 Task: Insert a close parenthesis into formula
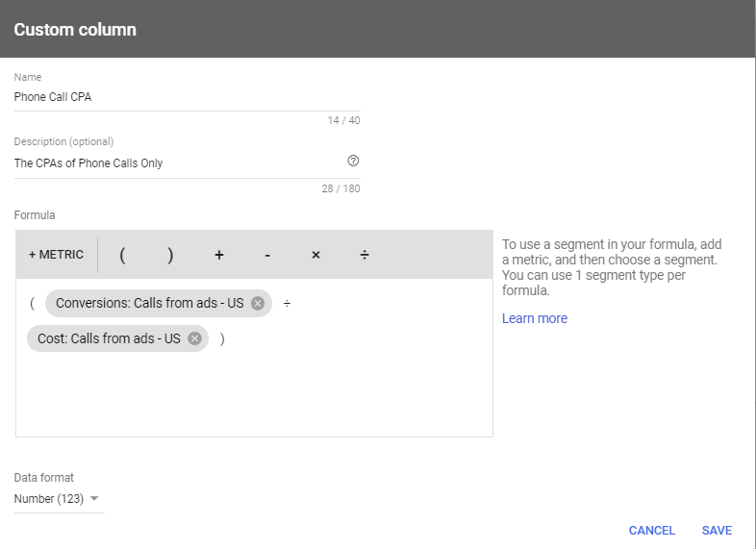pyautogui.click(x=170, y=255)
